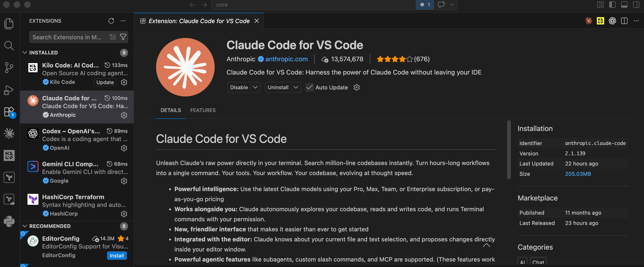Open the Uninstall dropdown arrow

click(x=296, y=87)
